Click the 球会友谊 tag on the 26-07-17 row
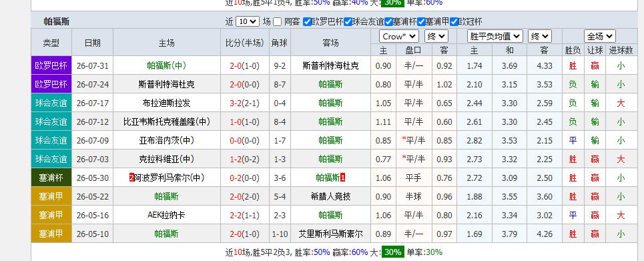The image size is (644, 261). coord(51,103)
